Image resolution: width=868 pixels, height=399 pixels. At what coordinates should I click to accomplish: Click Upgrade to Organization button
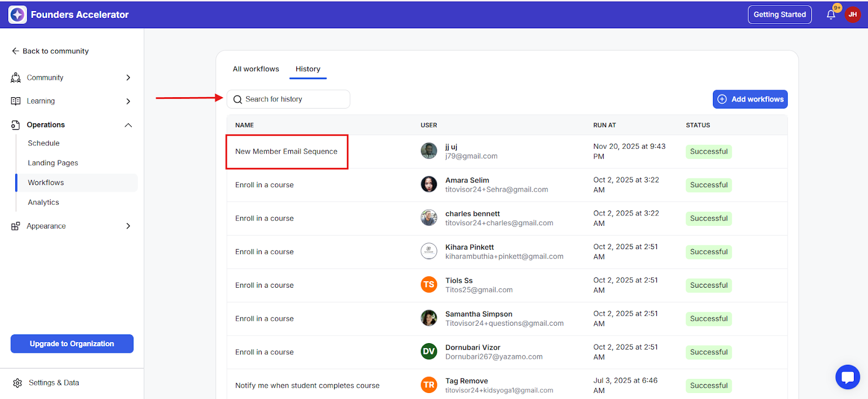tap(72, 344)
